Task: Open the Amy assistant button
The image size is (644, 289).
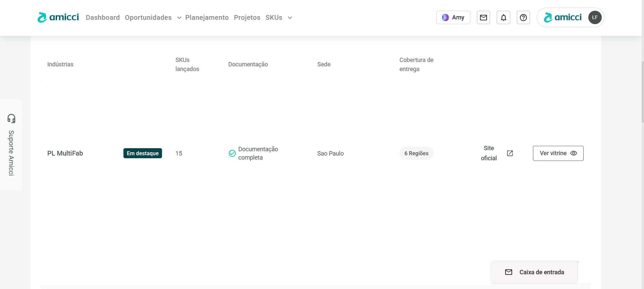Action: 453,17
